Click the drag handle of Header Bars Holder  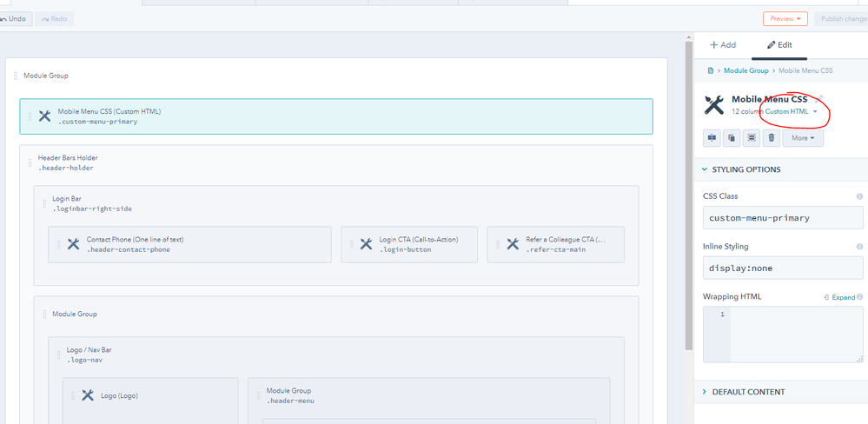coord(30,162)
